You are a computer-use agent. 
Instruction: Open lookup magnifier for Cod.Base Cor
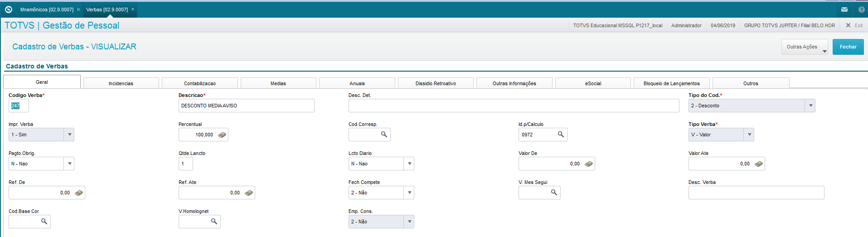[44, 222]
